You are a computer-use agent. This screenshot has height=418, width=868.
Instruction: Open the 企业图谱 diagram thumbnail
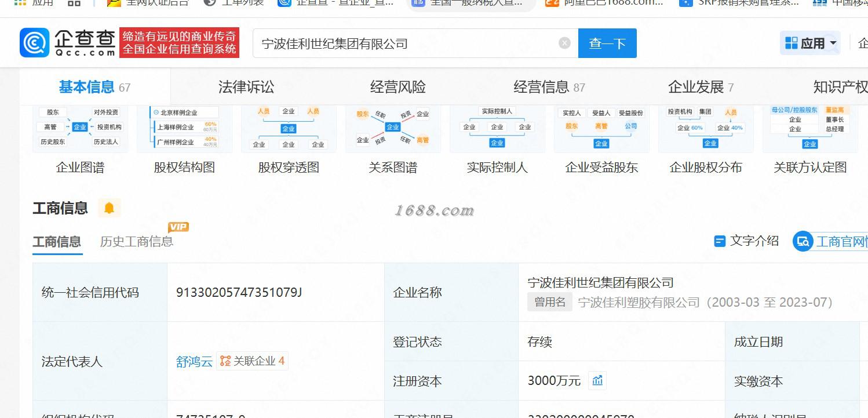80,129
